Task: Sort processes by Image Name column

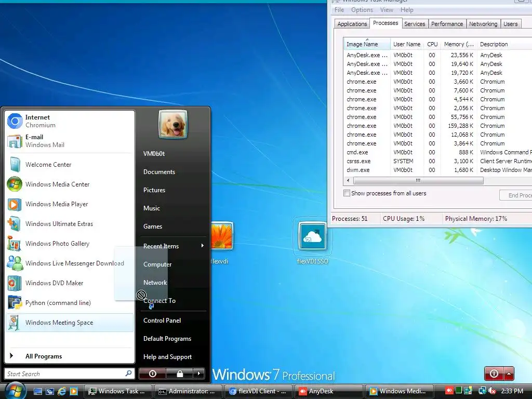Action: [x=367, y=44]
